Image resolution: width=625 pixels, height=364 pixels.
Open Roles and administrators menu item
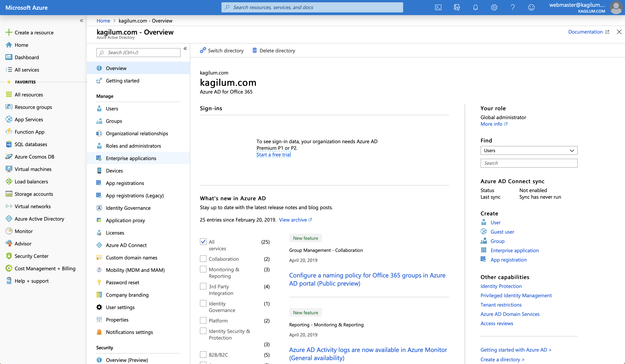[x=138, y=146]
